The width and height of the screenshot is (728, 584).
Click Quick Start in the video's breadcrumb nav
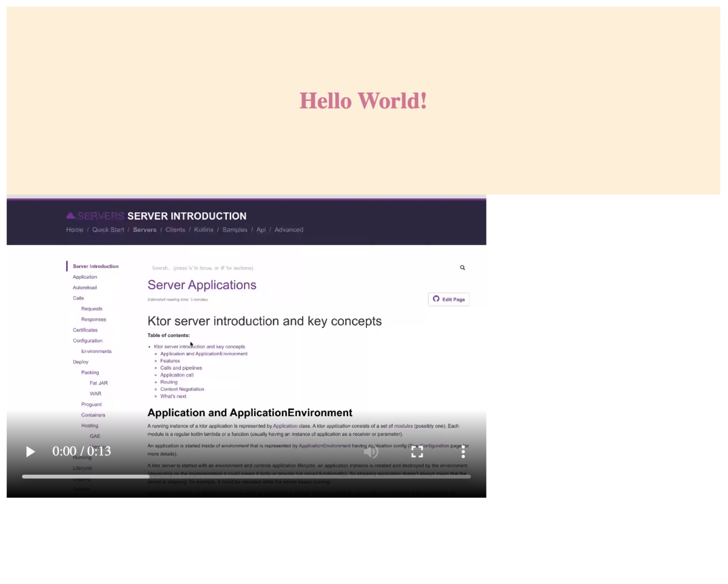tap(108, 230)
